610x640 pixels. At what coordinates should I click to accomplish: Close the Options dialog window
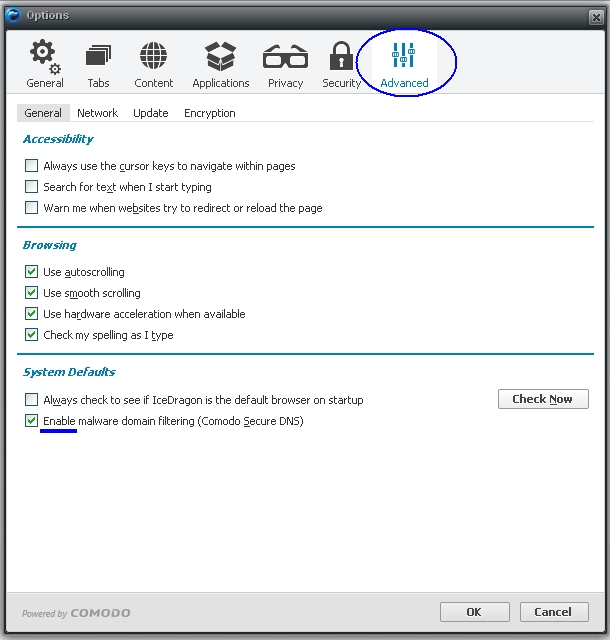[x=596, y=17]
